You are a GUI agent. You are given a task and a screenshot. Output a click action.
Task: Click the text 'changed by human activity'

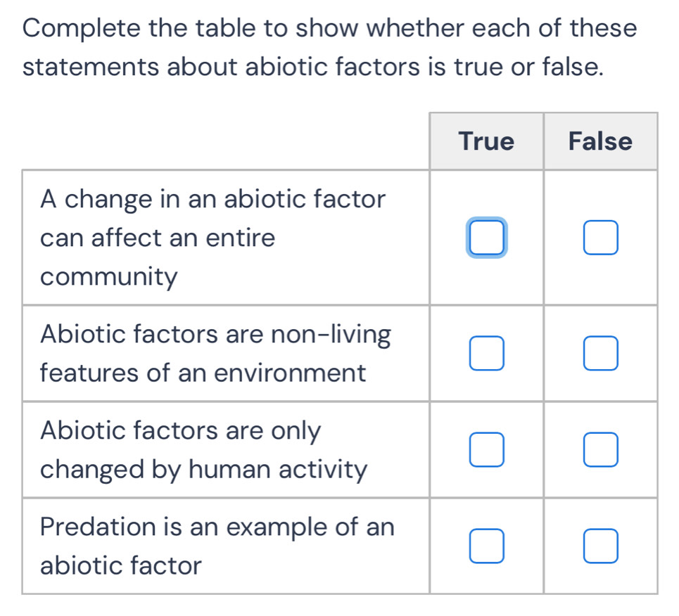pos(203,470)
